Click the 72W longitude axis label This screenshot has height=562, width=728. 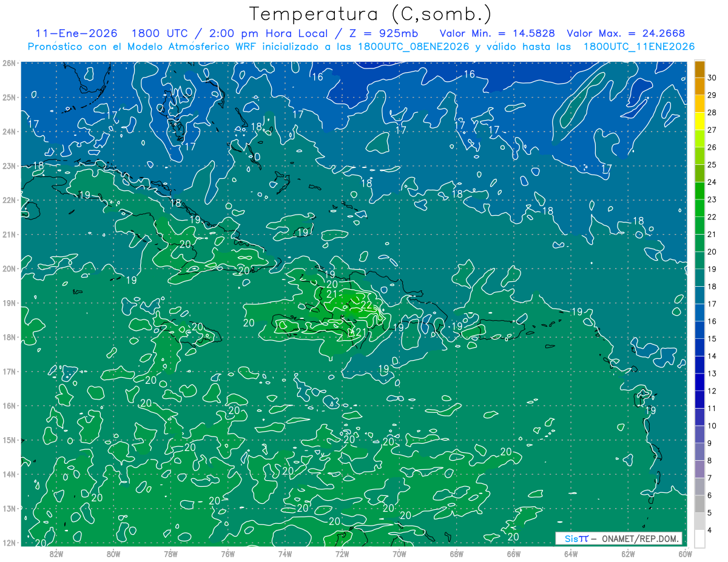coord(342,553)
